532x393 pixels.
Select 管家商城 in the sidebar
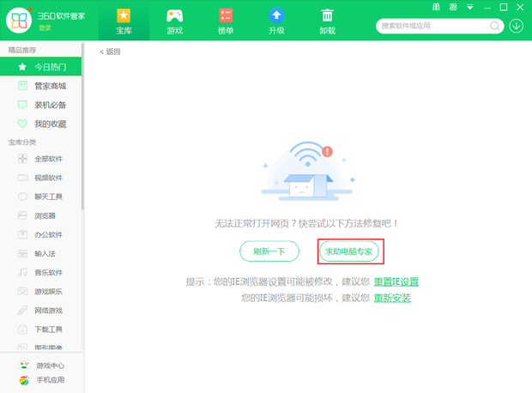click(x=49, y=86)
